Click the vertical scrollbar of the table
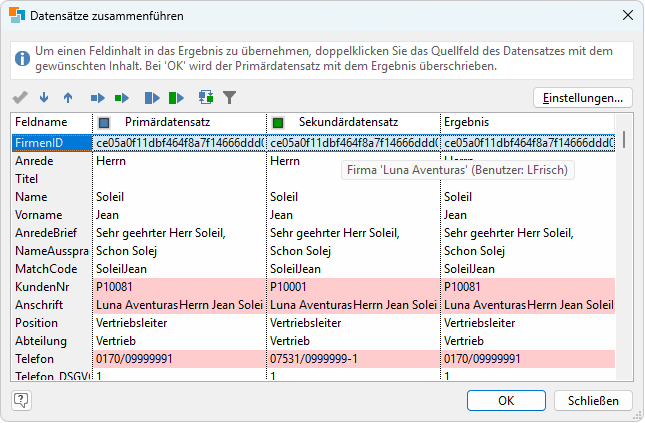The height and width of the screenshot is (423, 645). 626,250
